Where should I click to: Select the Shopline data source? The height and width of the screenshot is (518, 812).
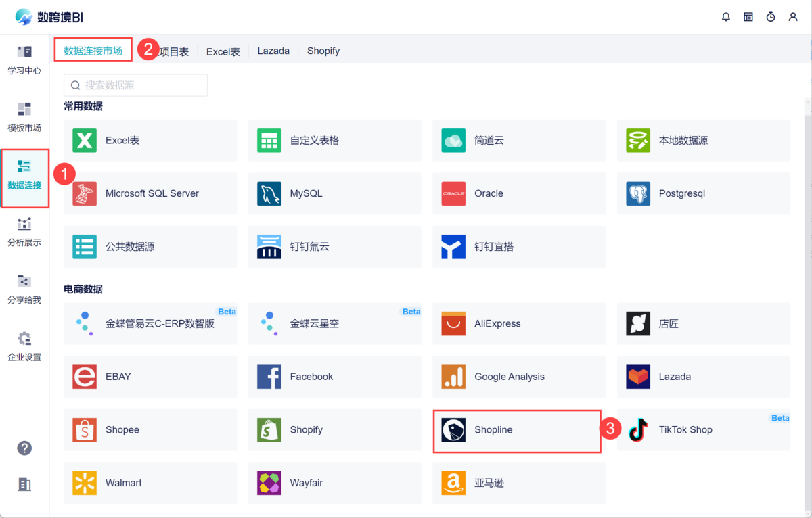[x=517, y=430]
